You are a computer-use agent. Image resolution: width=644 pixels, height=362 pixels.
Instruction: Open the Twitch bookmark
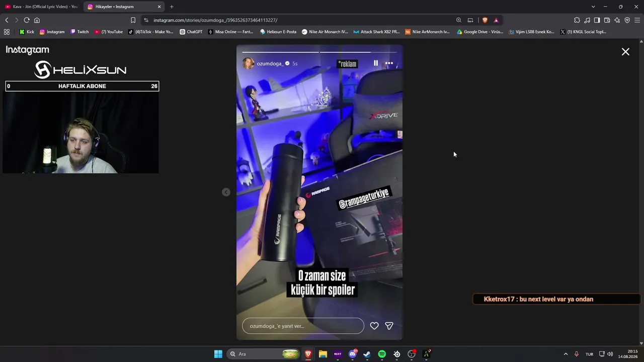point(79,32)
